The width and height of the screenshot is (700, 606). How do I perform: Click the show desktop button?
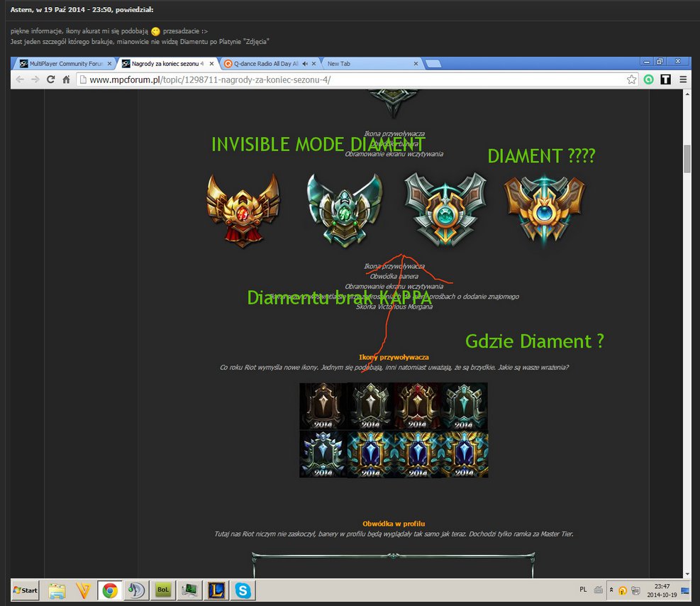click(685, 590)
